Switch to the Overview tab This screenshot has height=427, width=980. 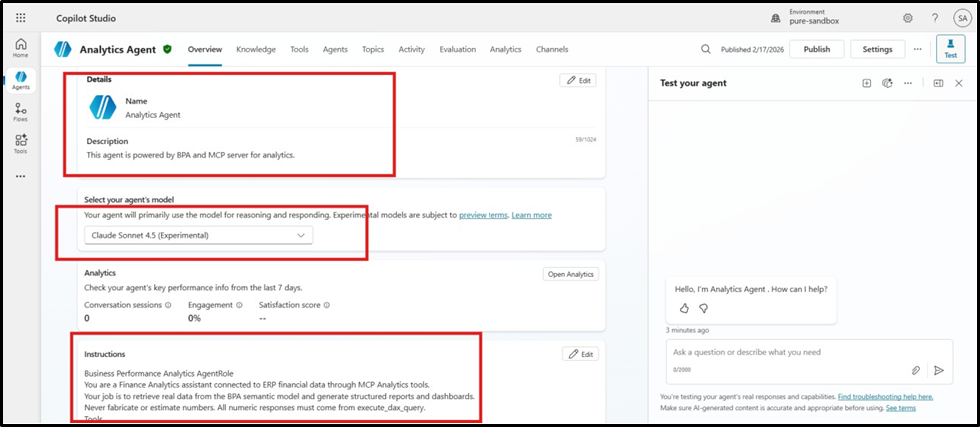click(205, 49)
